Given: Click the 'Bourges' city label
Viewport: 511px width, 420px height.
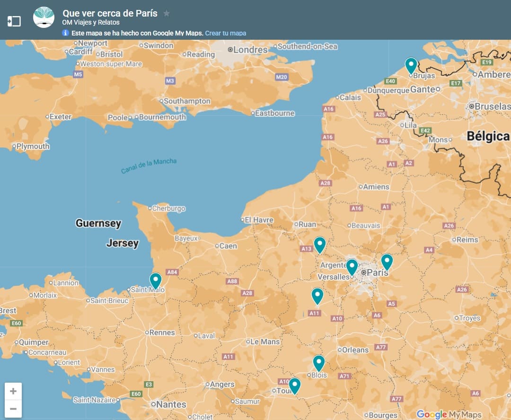Looking at the screenshot, I should pyautogui.click(x=383, y=415).
